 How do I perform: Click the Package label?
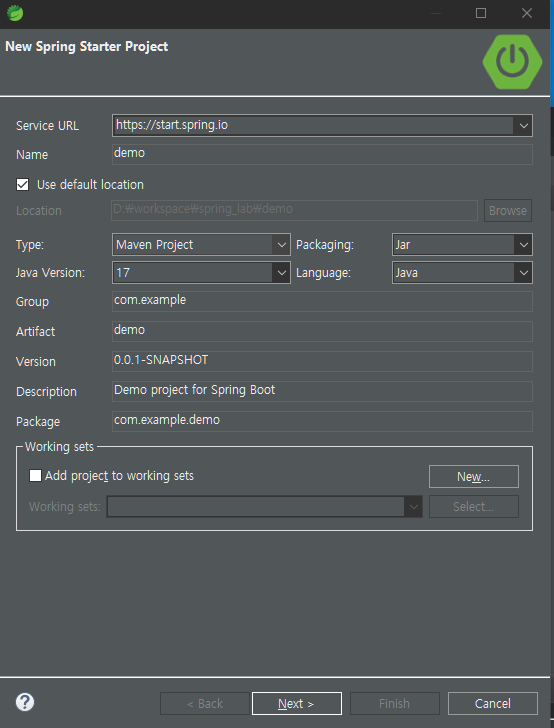38,422
